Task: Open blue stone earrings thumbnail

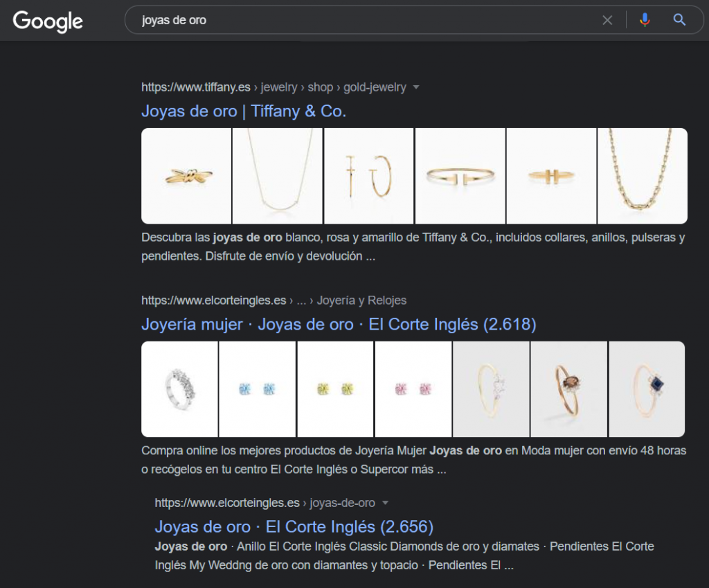Action: 258,389
